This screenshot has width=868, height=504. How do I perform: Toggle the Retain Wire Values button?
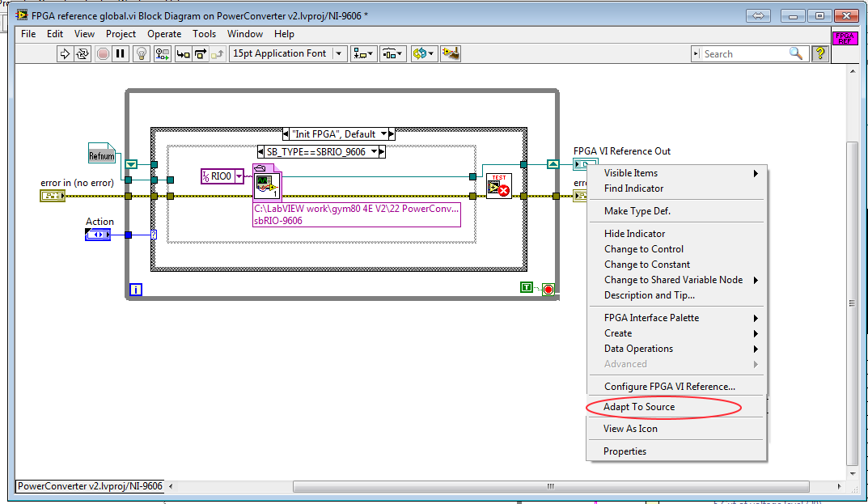(163, 54)
